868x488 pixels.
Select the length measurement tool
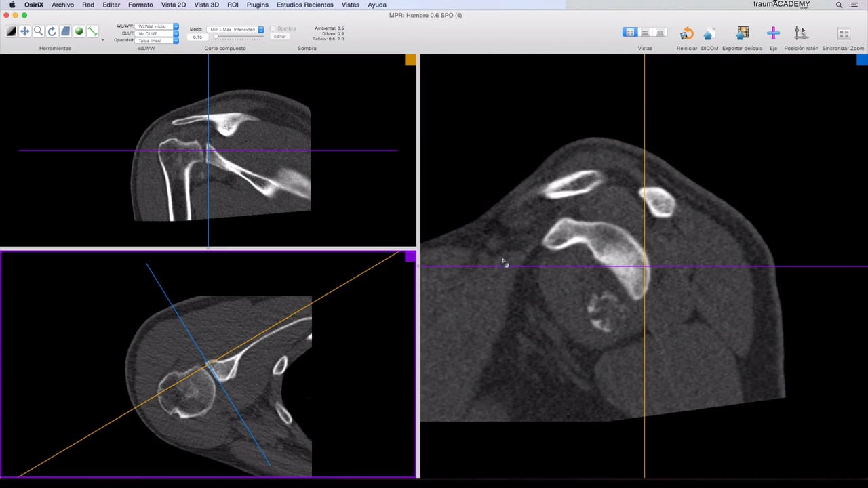pos(92,31)
